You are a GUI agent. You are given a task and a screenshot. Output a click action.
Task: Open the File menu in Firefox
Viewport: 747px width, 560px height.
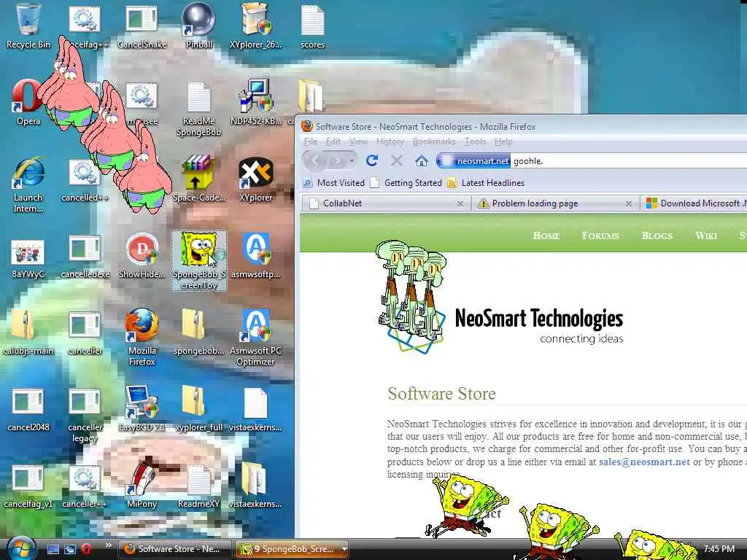tap(311, 141)
